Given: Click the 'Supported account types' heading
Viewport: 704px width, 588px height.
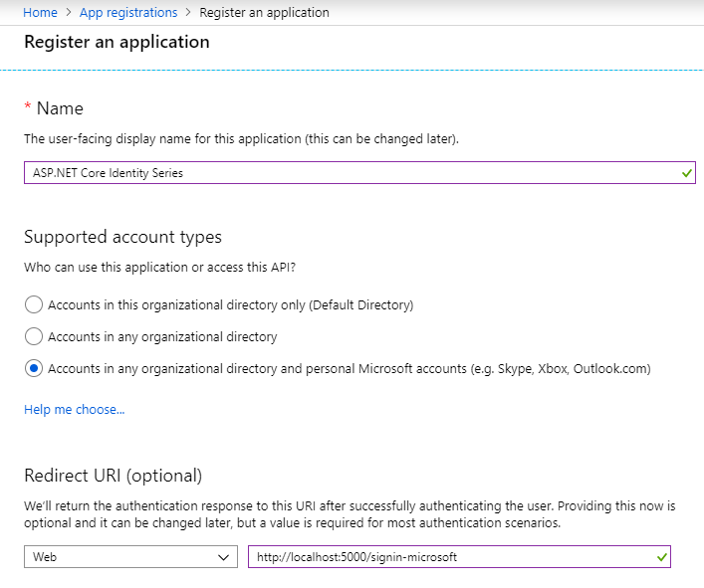Looking at the screenshot, I should click(122, 237).
